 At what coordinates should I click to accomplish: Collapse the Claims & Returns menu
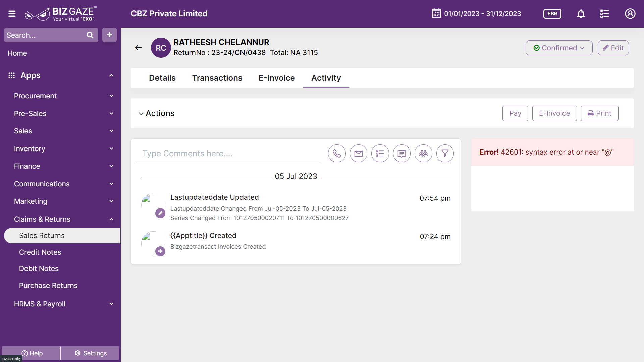coord(111,219)
